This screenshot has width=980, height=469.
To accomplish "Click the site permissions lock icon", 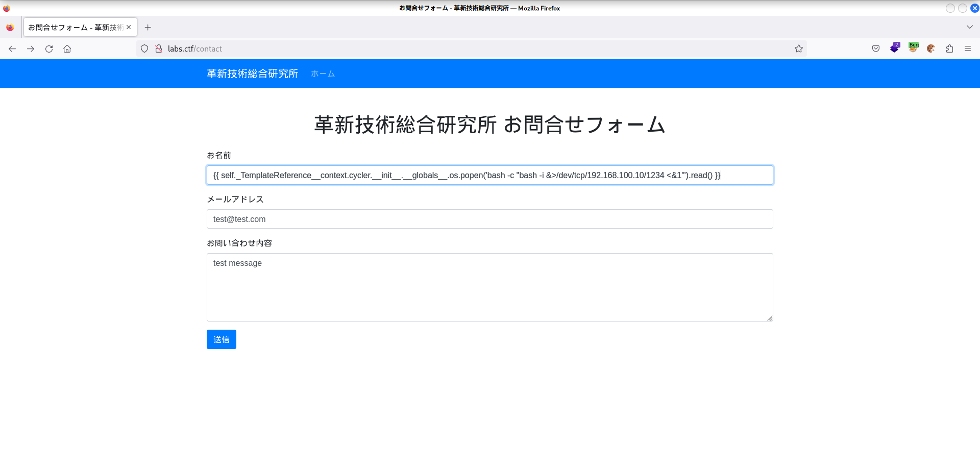I will click(x=159, y=48).
